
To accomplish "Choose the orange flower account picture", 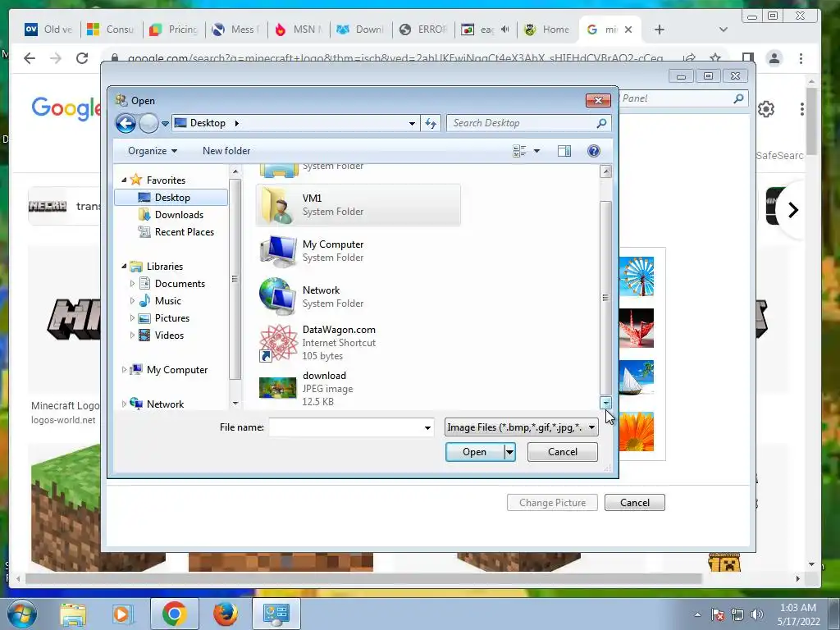I will point(637,431).
